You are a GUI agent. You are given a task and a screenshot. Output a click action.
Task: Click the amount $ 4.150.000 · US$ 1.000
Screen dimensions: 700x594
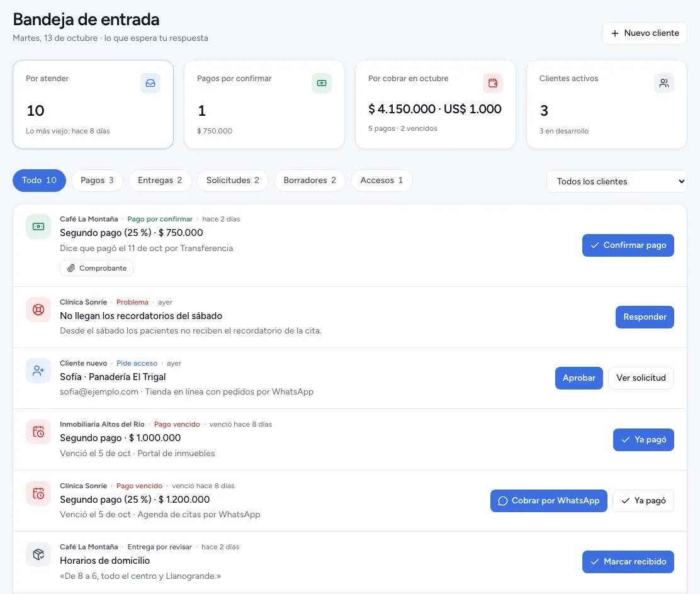pyautogui.click(x=435, y=109)
